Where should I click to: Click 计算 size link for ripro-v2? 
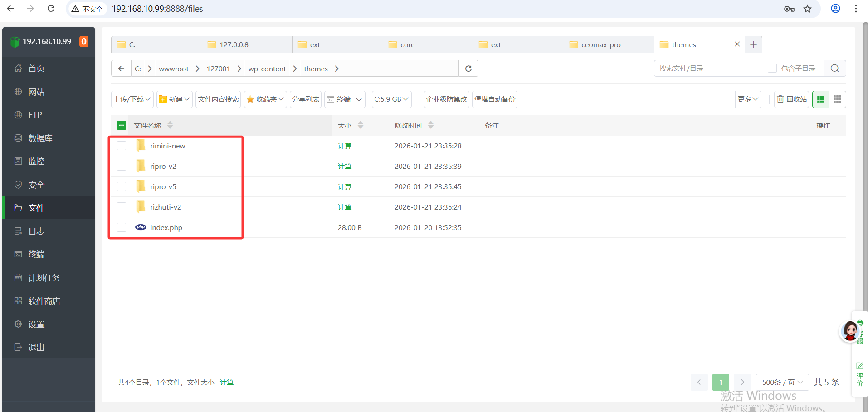(344, 166)
